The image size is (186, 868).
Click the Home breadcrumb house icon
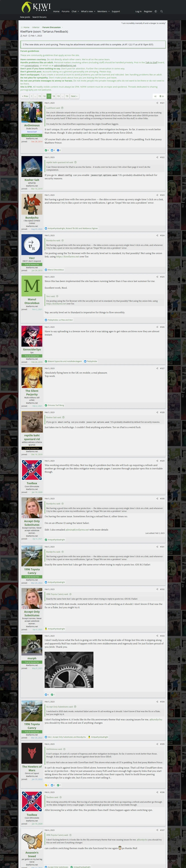22,27
